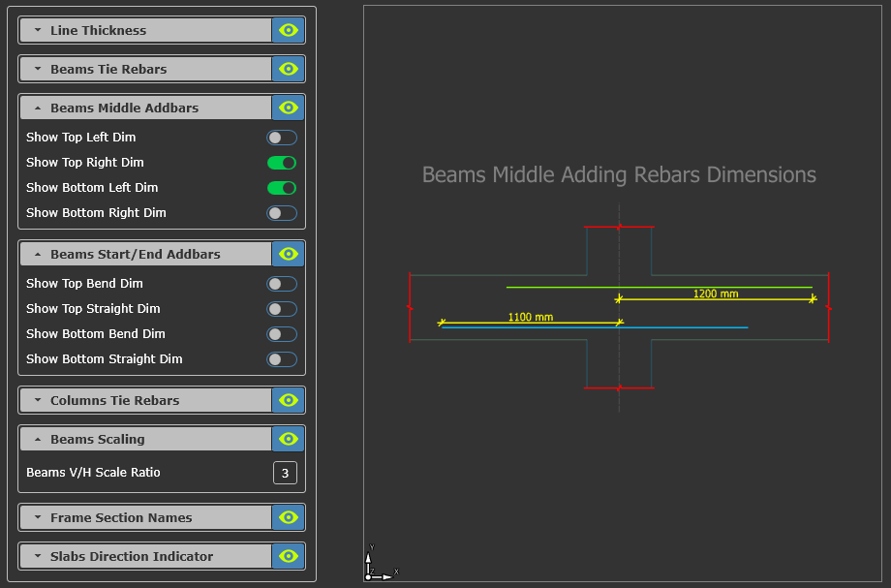891x588 pixels.
Task: Click the Frame Section Names eye icon
Action: pyautogui.click(x=288, y=517)
